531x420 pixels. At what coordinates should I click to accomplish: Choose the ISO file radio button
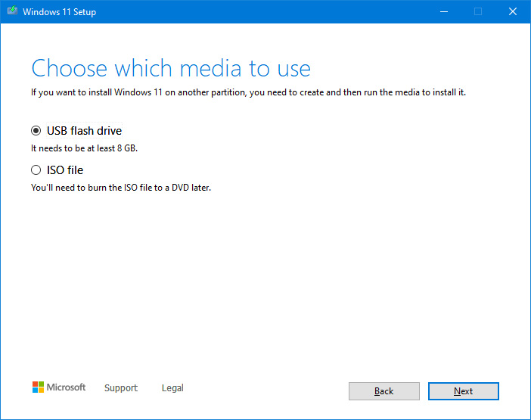(x=36, y=170)
